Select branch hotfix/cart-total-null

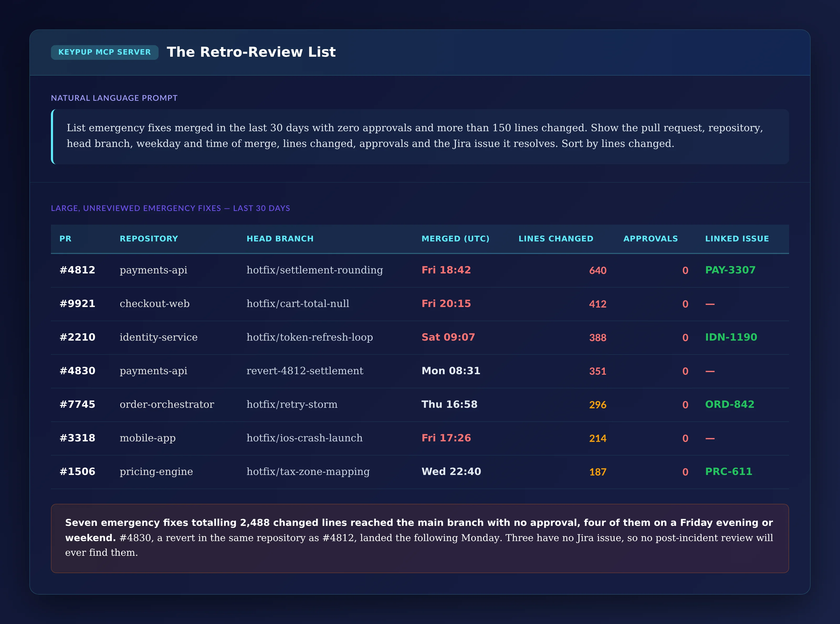coord(298,304)
